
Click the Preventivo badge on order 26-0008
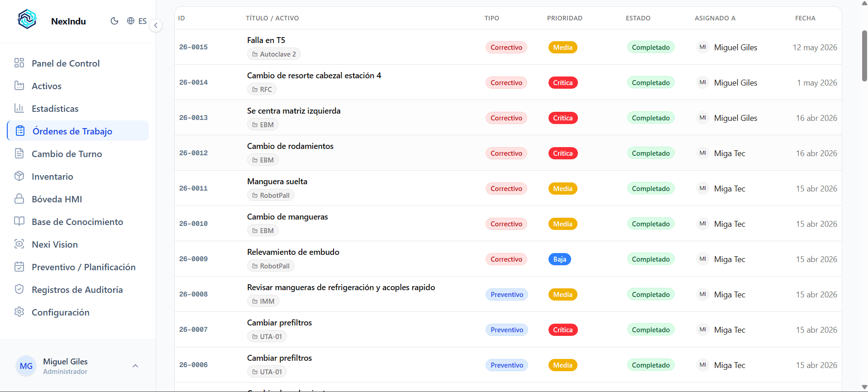[506, 294]
